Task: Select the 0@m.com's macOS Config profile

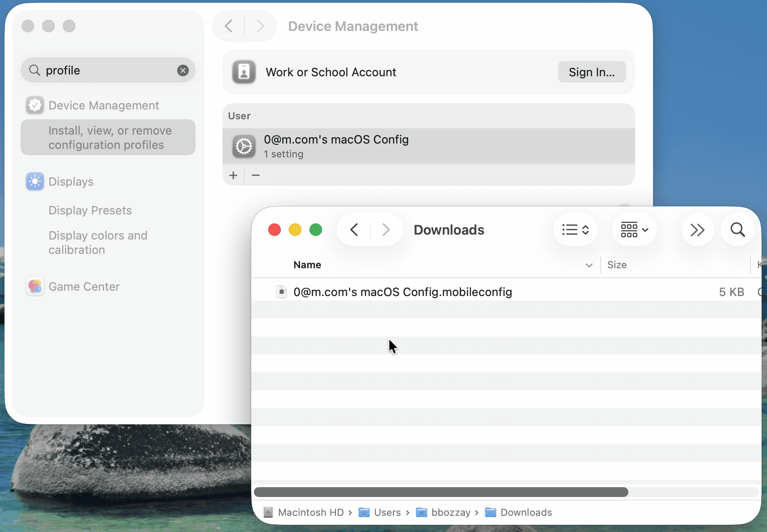Action: pos(336,146)
